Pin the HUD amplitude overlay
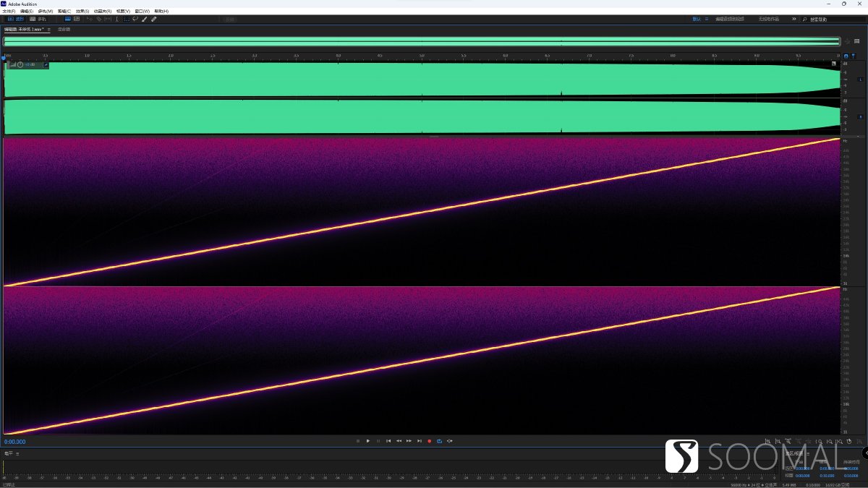 point(46,65)
